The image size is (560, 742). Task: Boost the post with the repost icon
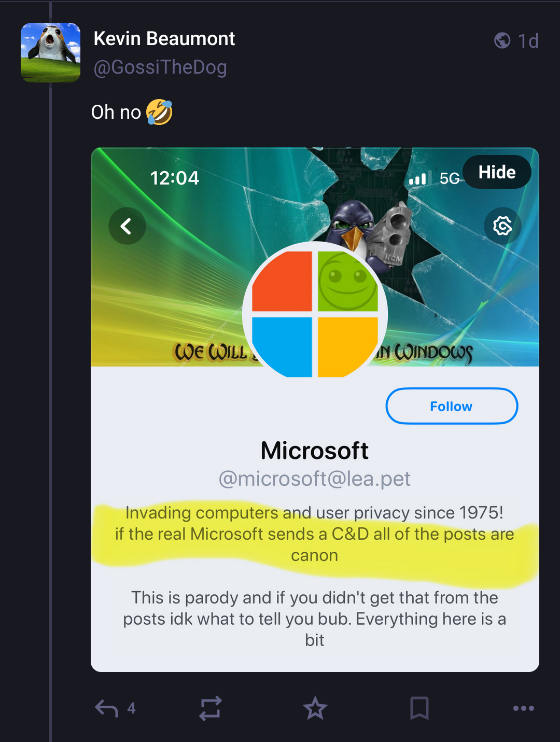(x=211, y=708)
